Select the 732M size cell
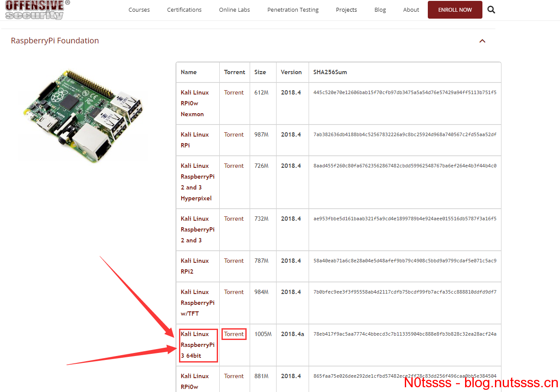 click(261, 219)
